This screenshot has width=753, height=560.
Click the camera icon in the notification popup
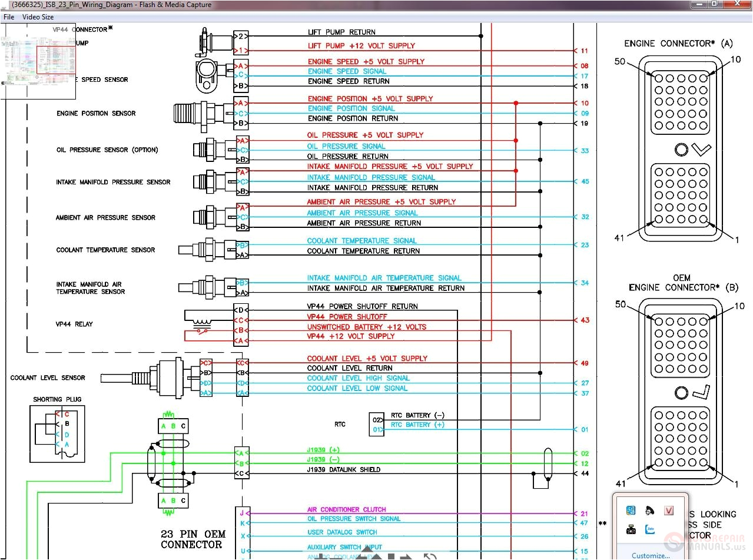coord(631,529)
